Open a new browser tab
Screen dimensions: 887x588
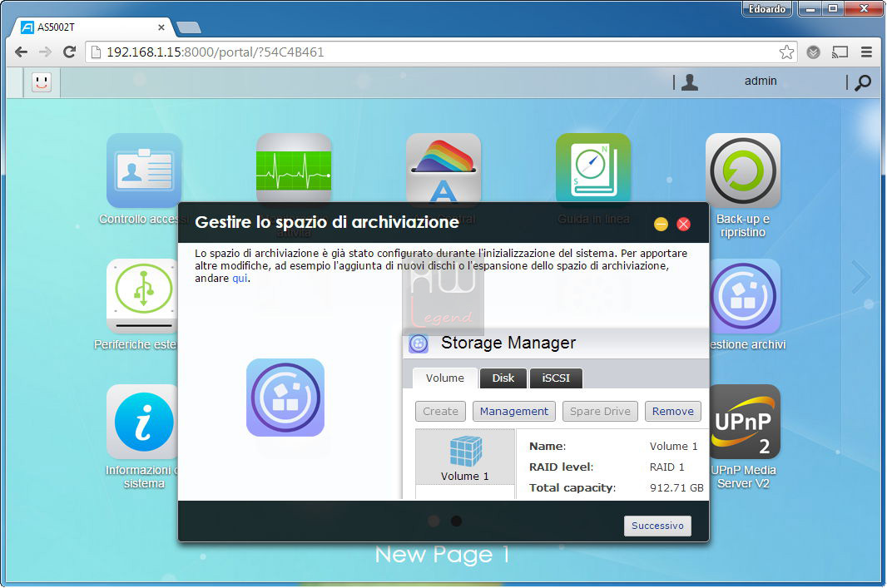(188, 27)
